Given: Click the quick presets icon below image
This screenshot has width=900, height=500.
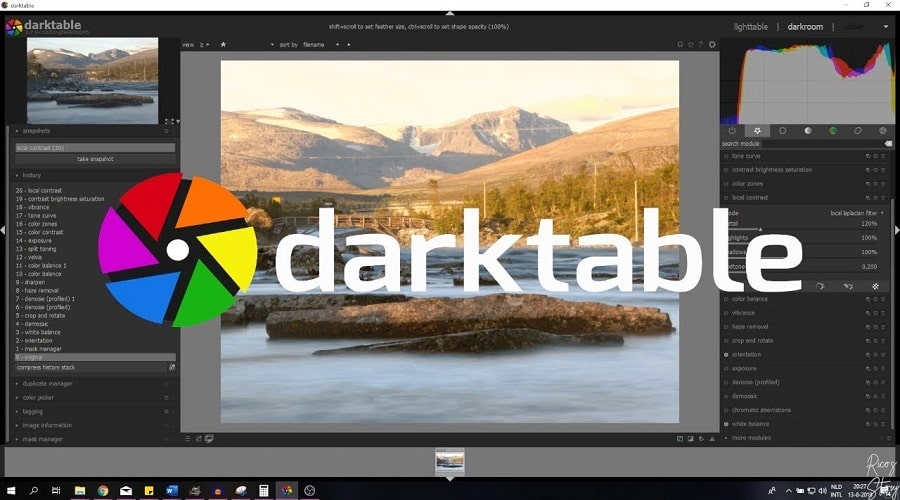Looking at the screenshot, I should (x=188, y=439).
